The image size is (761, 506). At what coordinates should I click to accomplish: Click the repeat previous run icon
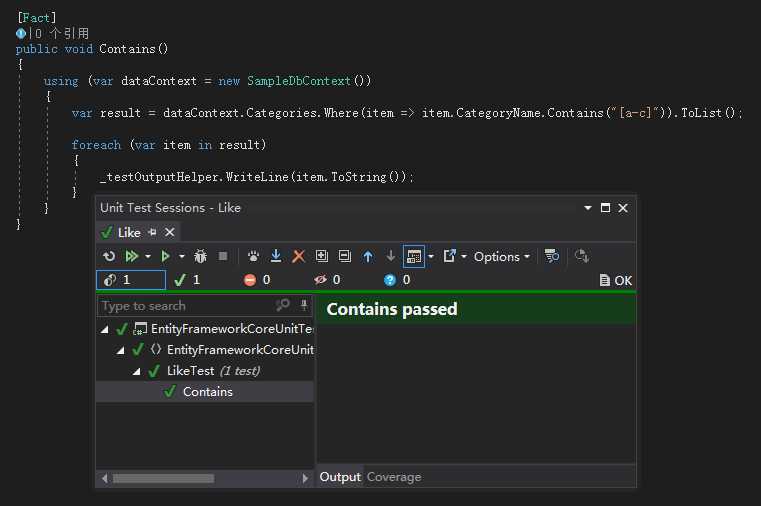coord(109,256)
